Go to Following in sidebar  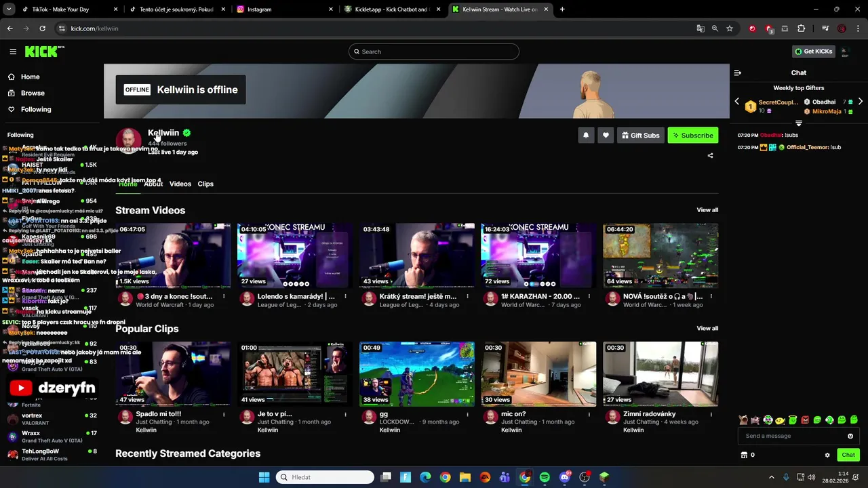[35, 109]
